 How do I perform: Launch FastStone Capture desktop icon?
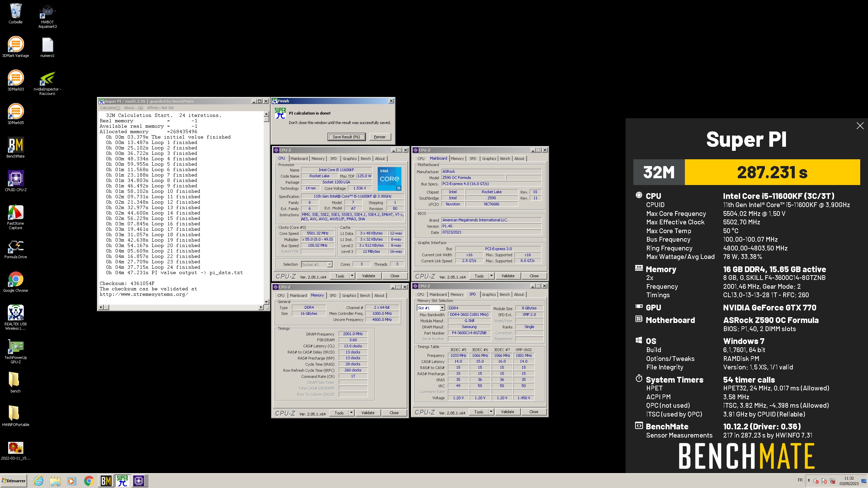click(x=16, y=217)
